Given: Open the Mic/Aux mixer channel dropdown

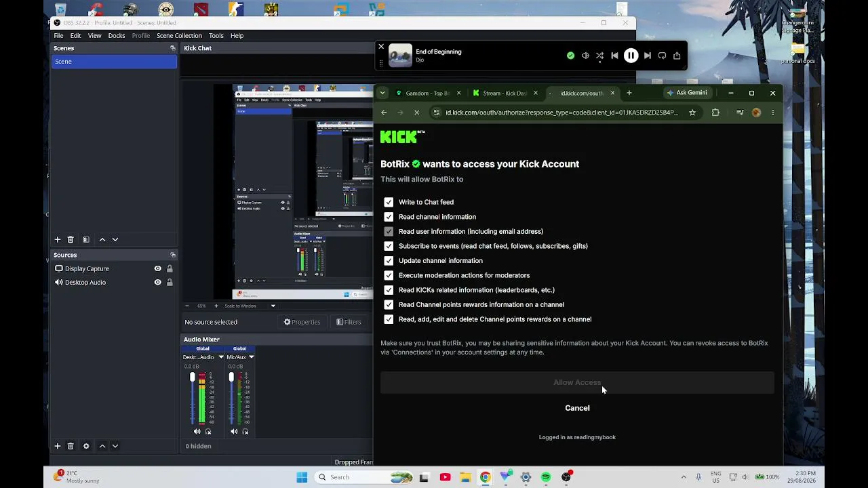Looking at the screenshot, I should click(251, 357).
